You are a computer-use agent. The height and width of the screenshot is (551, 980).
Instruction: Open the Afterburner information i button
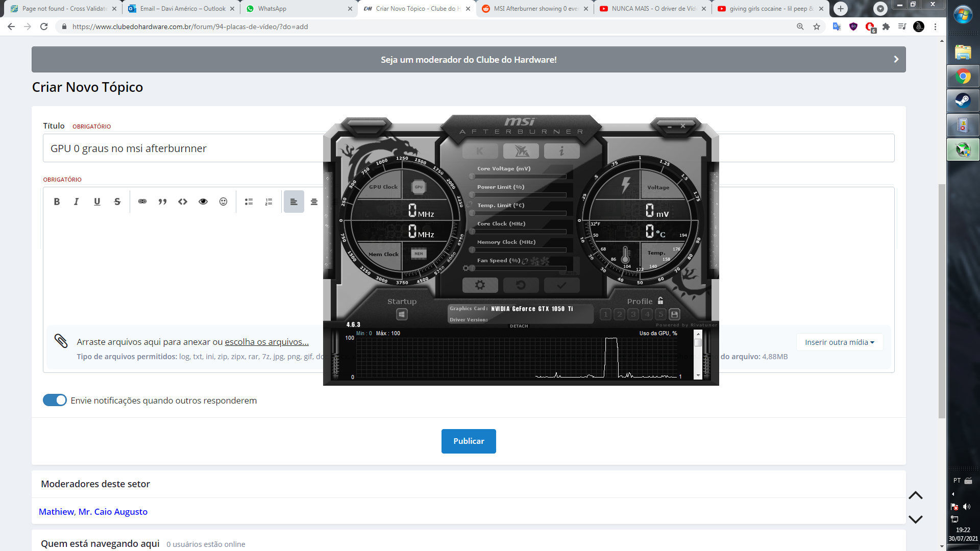(561, 151)
